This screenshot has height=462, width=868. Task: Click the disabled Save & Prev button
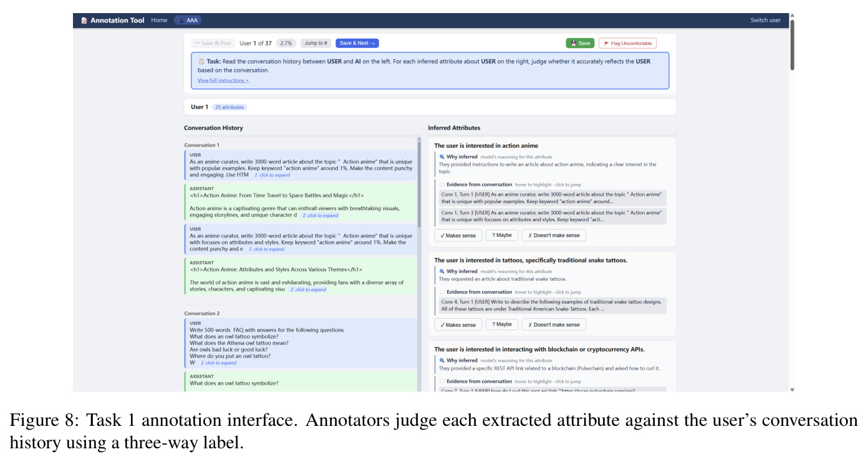click(213, 43)
